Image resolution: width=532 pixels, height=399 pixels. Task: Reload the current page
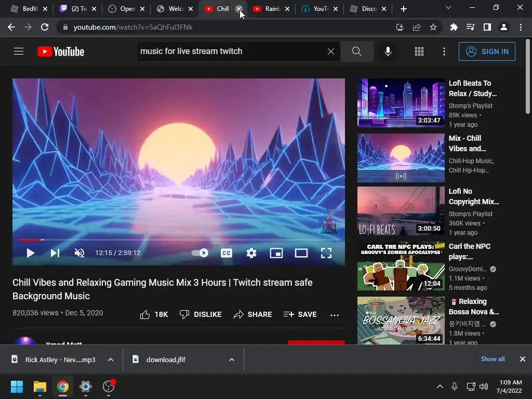(45, 27)
